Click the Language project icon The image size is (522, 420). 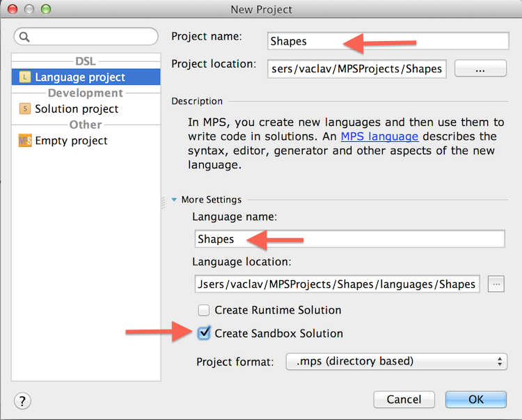click(25, 77)
